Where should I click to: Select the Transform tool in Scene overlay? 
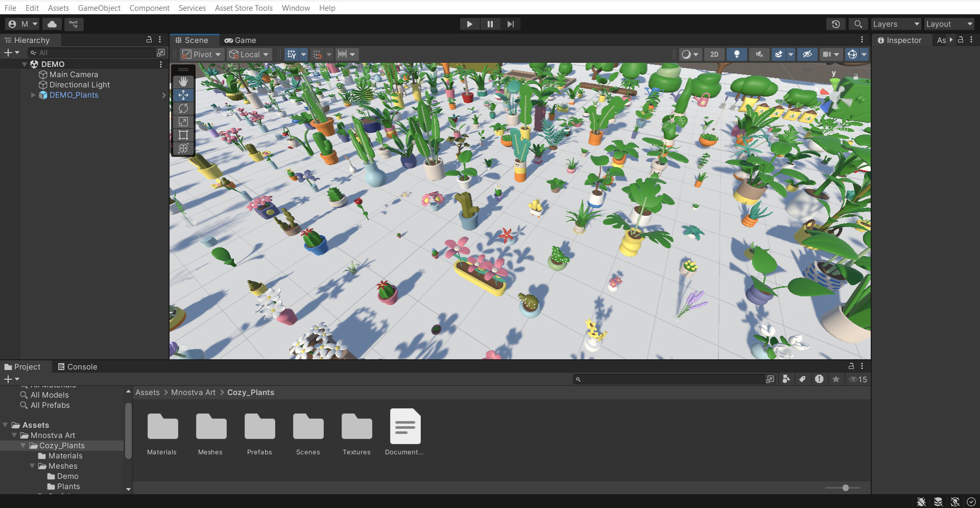click(183, 148)
